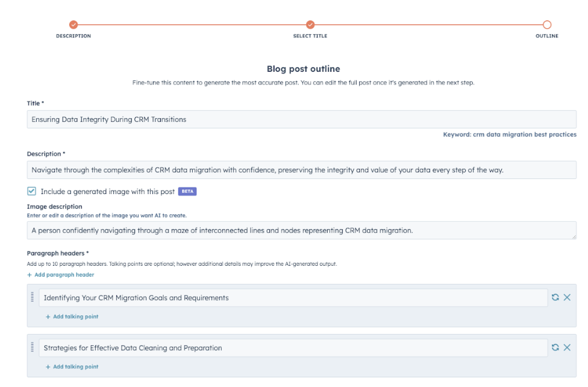Image resolution: width=588 pixels, height=387 pixels.
Task: Regenerate the Strategies for Effective Data Cleaning header
Action: pyautogui.click(x=555, y=347)
